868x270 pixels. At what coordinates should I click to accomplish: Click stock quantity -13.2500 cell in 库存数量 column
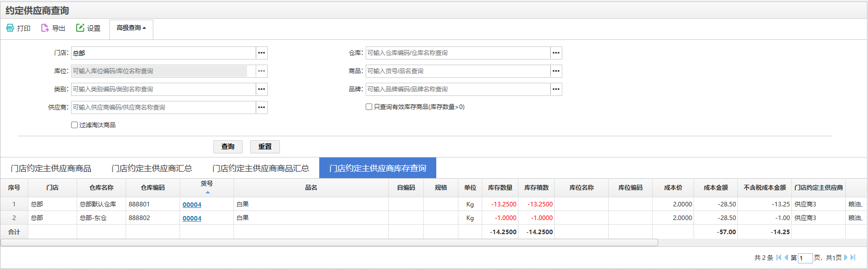click(x=500, y=204)
